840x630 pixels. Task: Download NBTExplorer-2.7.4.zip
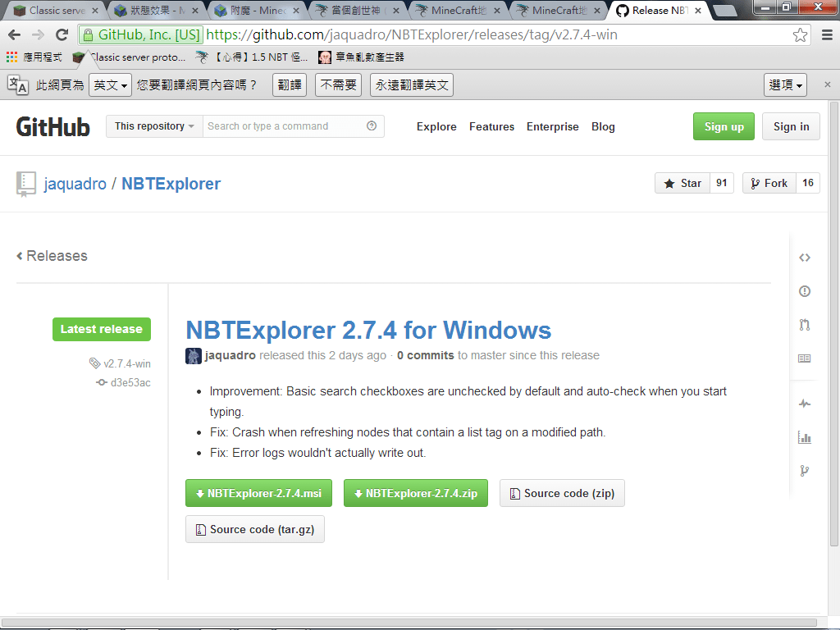coord(416,493)
